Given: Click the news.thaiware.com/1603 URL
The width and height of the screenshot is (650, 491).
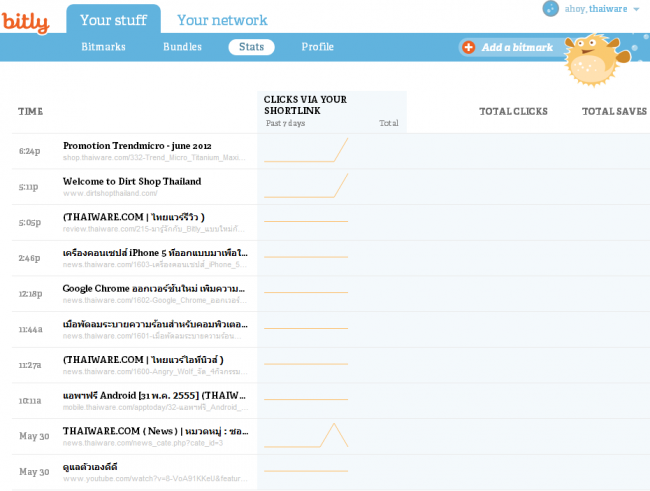Looking at the screenshot, I should 155,265.
